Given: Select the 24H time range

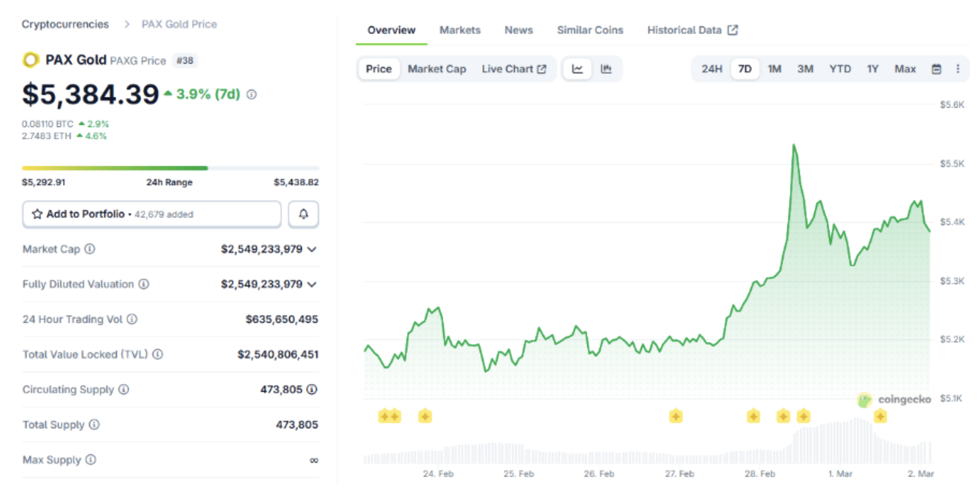Looking at the screenshot, I should (x=712, y=69).
